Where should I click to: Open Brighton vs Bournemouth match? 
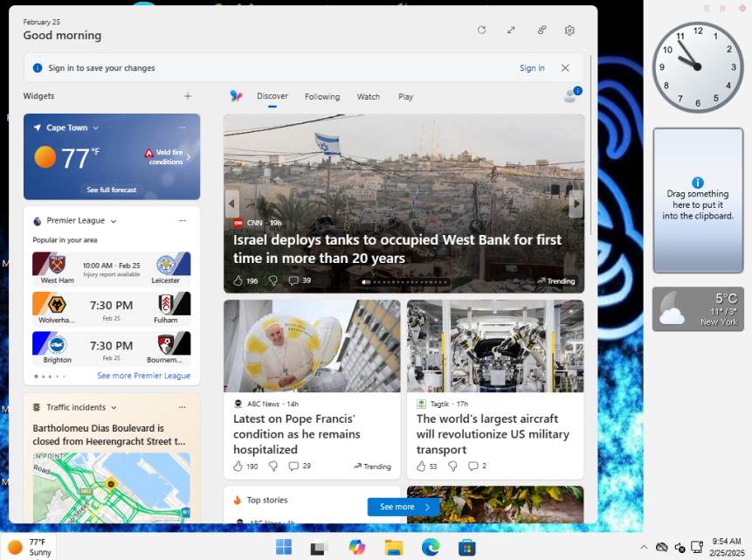(111, 349)
